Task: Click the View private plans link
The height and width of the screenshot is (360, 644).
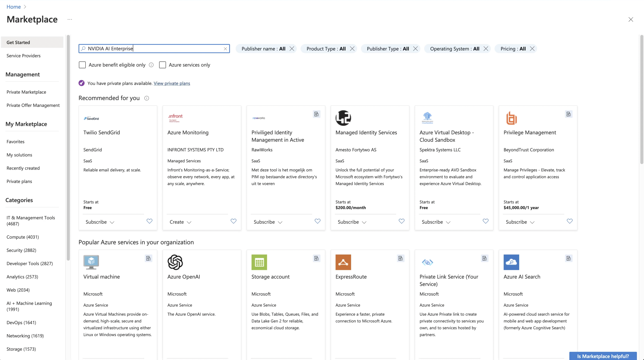Action: (172, 83)
